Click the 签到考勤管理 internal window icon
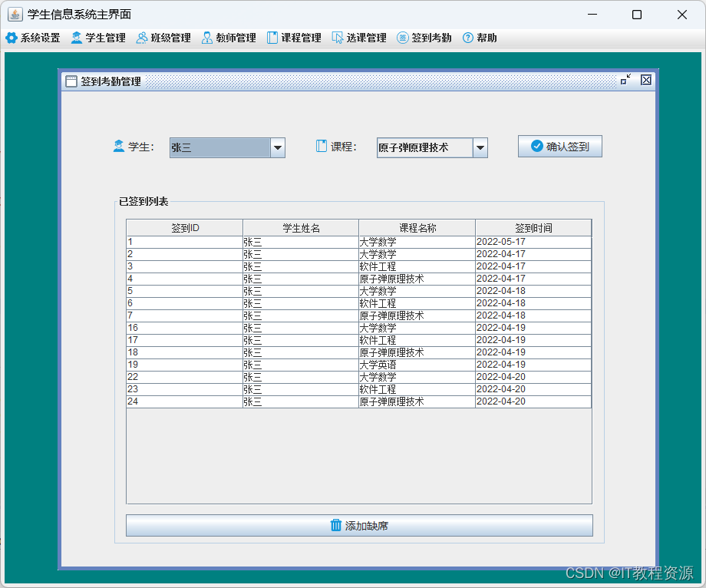 pos(71,81)
